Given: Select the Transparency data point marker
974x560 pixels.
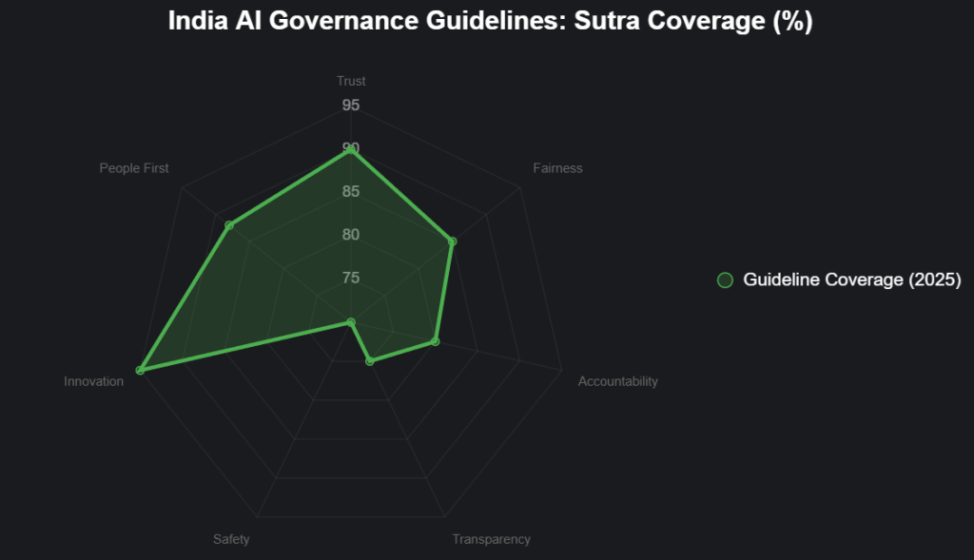Looking at the screenshot, I should pos(370,360).
